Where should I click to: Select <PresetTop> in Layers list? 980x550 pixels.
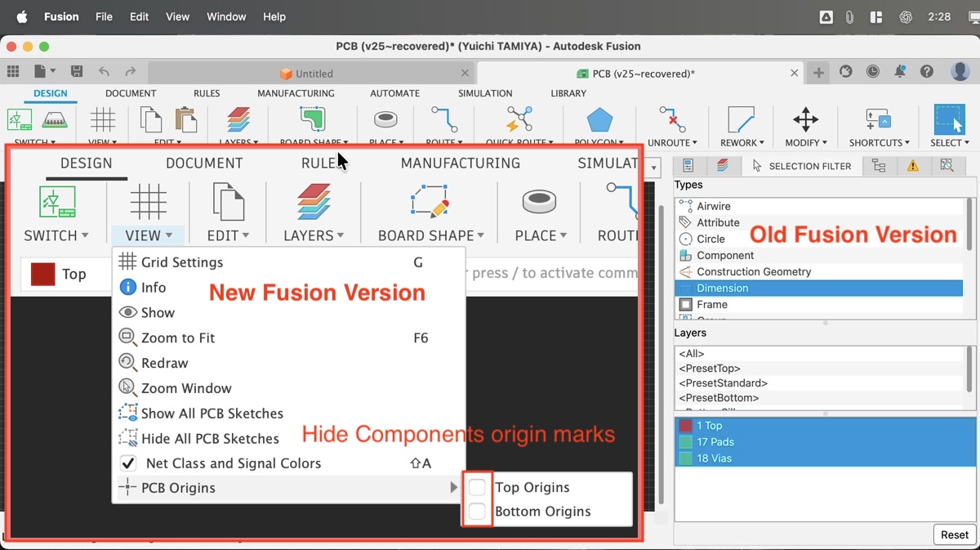pos(818,369)
